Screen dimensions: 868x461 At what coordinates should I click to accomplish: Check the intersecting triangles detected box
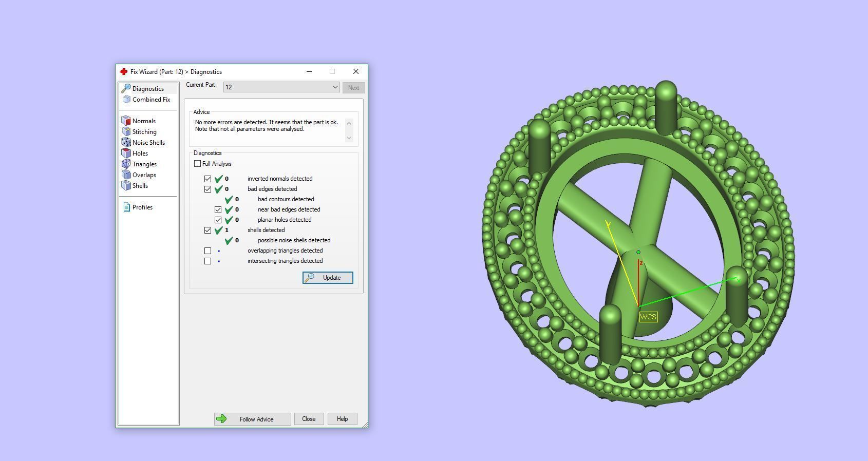(x=208, y=261)
